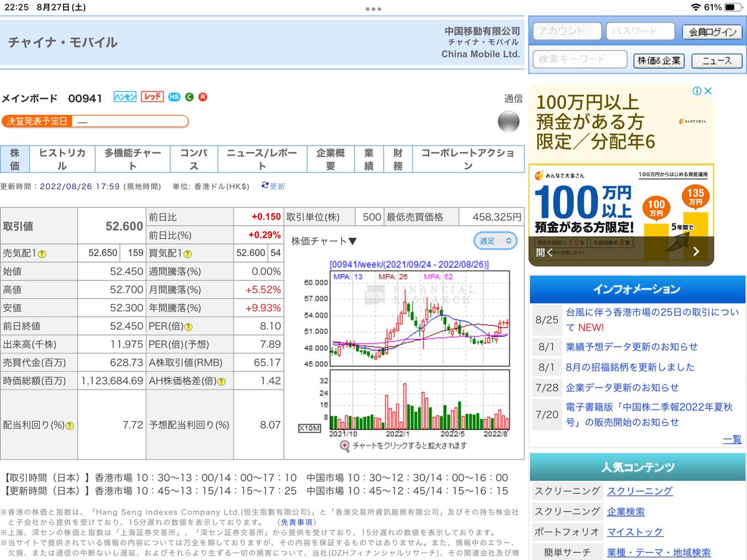Click the 458,325円 minimum purchase value
747x560 pixels.
pos(496,217)
